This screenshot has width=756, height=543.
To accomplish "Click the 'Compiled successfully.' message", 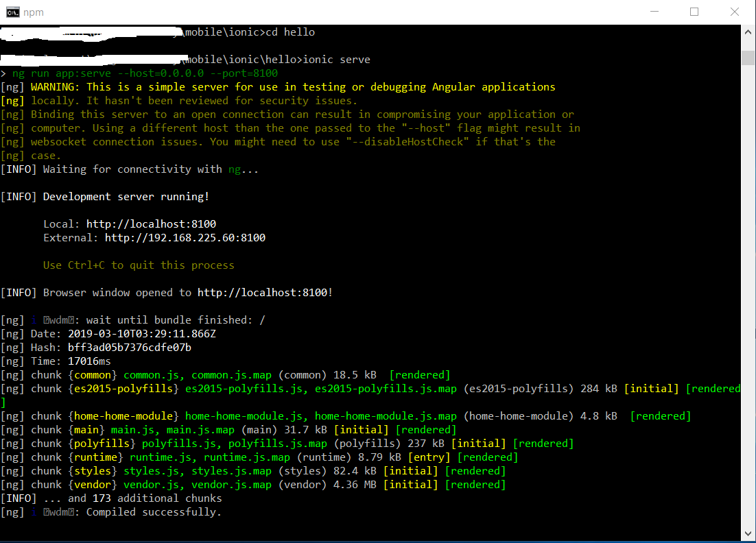I will pyautogui.click(x=154, y=512).
